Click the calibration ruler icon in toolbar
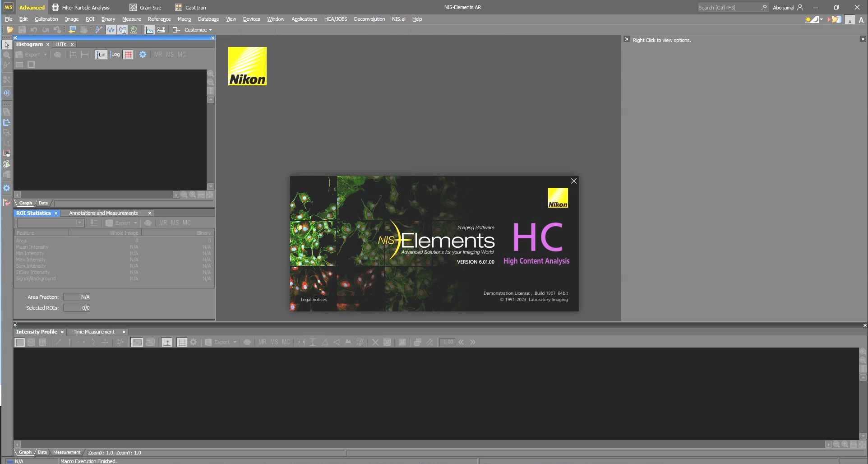This screenshot has width=868, height=464. click(x=161, y=30)
